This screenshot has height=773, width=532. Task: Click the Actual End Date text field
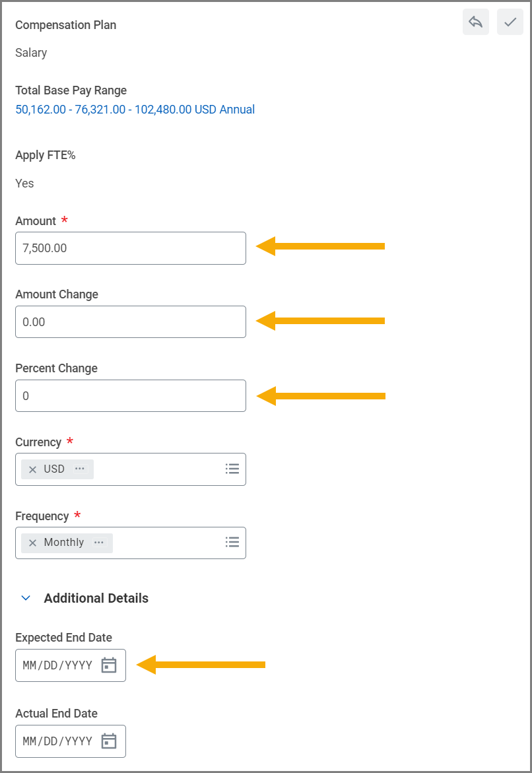point(57,741)
